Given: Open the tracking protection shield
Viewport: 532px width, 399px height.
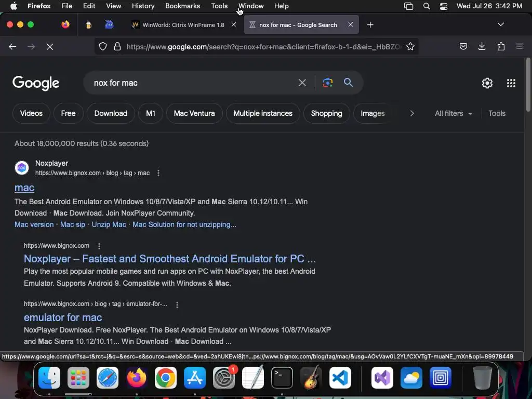Looking at the screenshot, I should pos(103,46).
